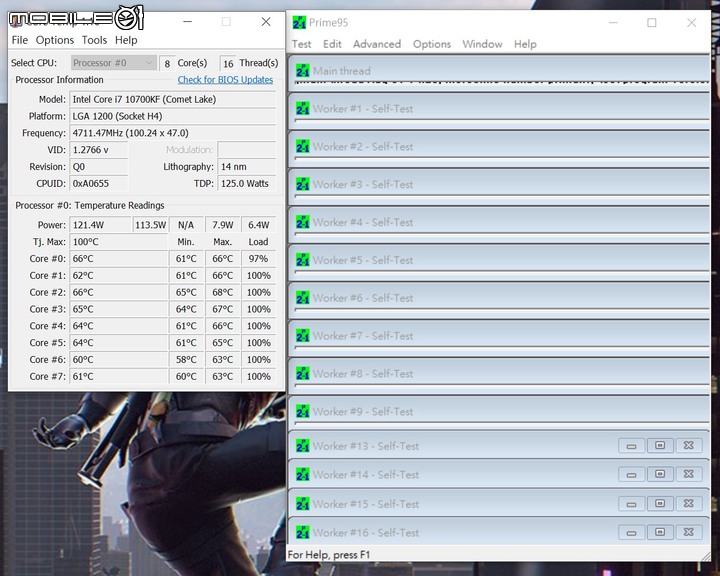This screenshot has height=576, width=720.
Task: Click the thread count field showing 16
Action: click(228, 63)
